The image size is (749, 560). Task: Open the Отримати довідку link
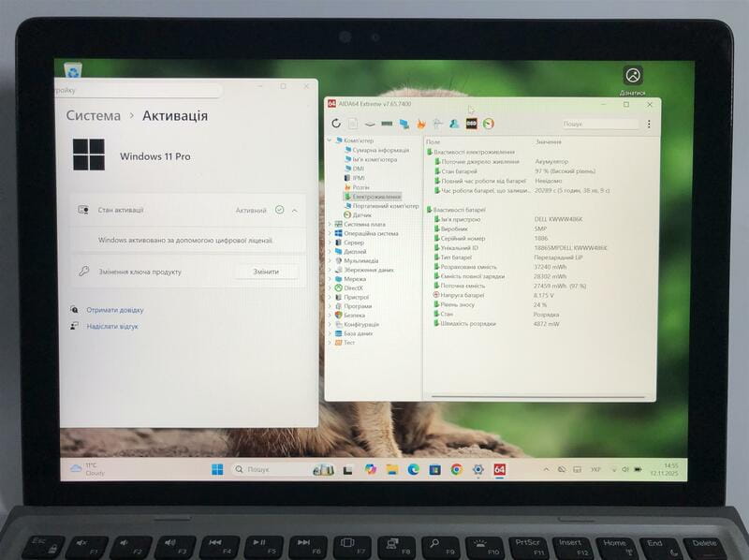[x=114, y=310]
